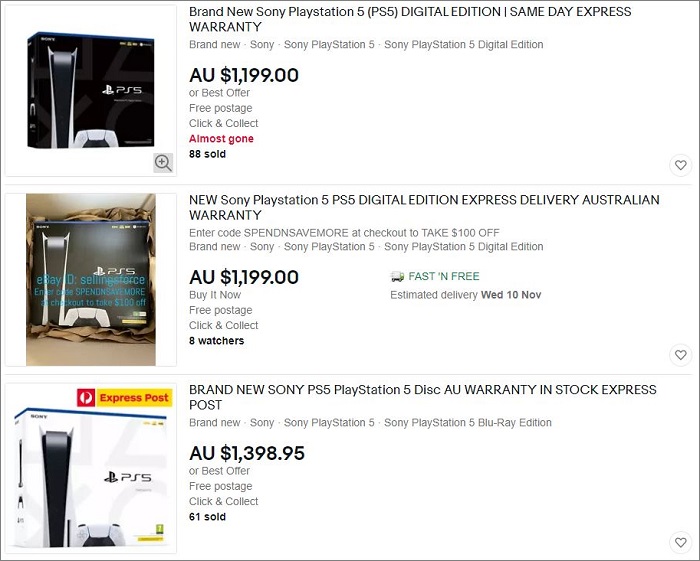Click "Estimated delivery Wed 10 Nov" text
The height and width of the screenshot is (561, 700).
466,295
